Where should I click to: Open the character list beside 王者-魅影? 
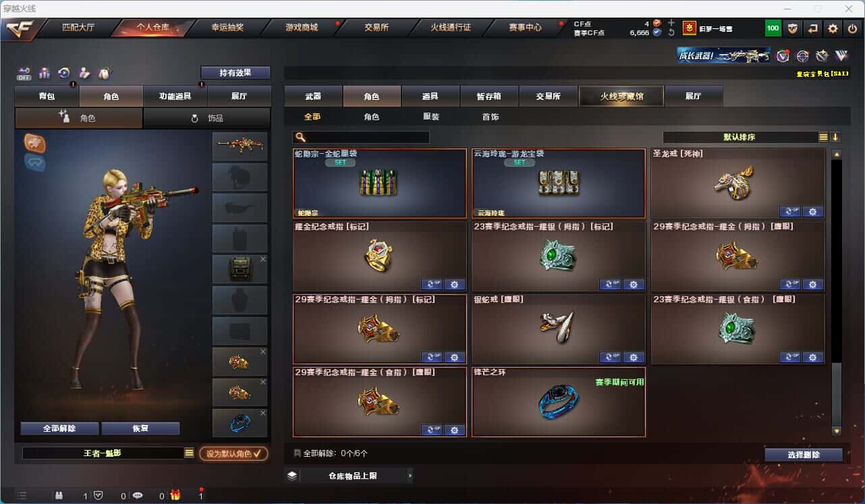[x=189, y=453]
